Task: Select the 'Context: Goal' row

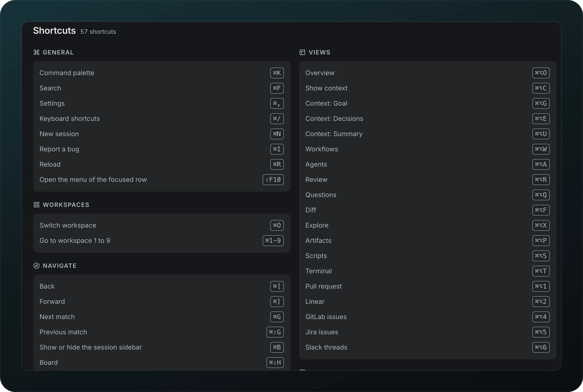Action: (427, 103)
